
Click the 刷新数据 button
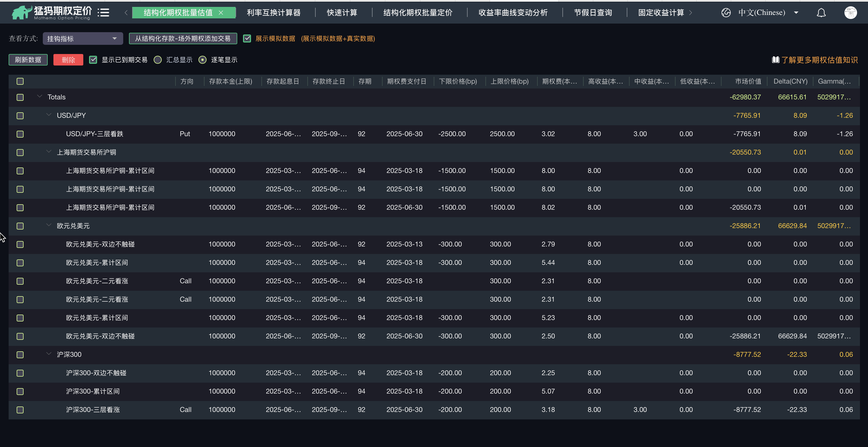click(x=28, y=60)
